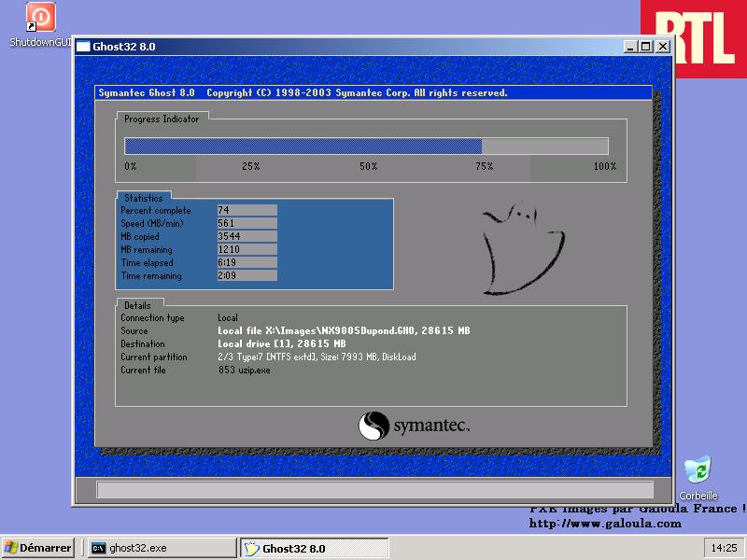Click the "Time remaining" label
747x560 pixels.
click(x=151, y=275)
